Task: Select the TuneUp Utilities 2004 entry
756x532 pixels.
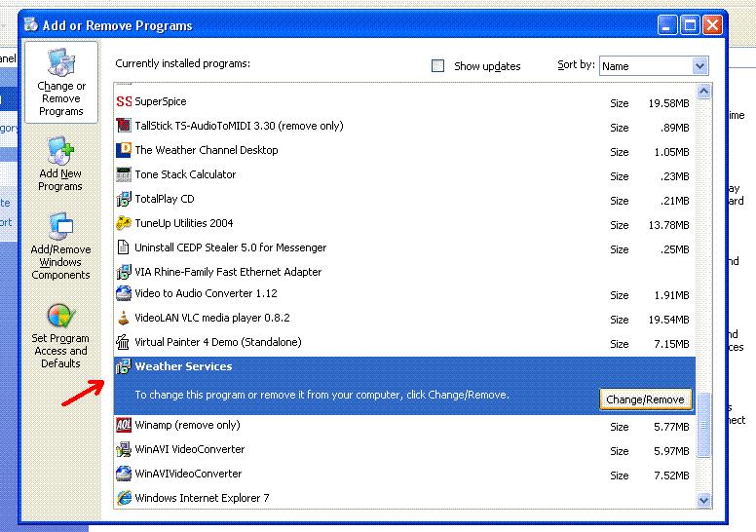Action: 184,223
